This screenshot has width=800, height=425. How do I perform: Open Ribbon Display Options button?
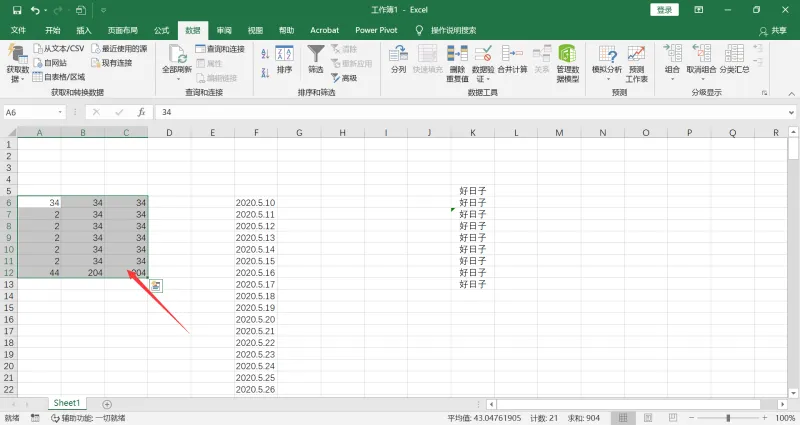click(698, 10)
